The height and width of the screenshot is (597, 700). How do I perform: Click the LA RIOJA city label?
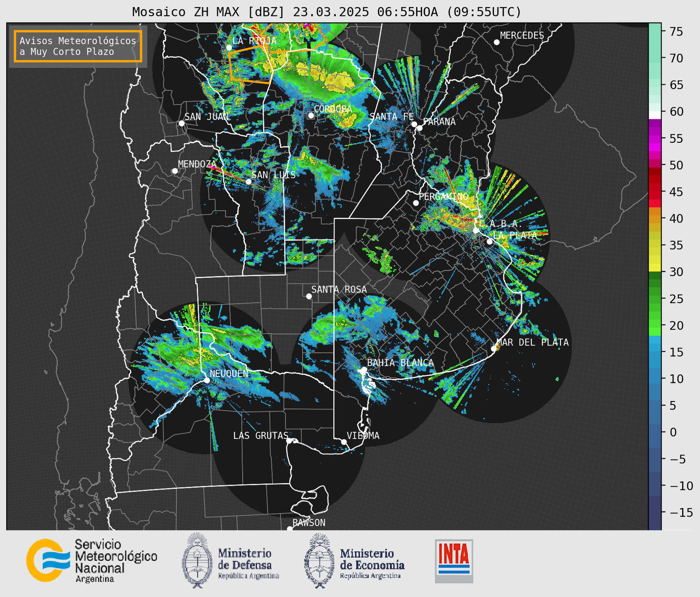pos(254,41)
